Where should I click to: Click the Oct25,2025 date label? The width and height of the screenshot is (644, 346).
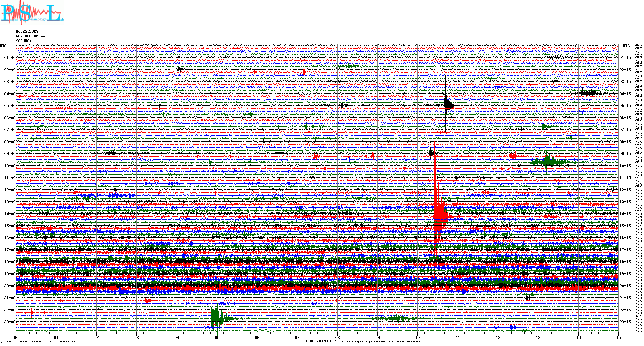27,31
